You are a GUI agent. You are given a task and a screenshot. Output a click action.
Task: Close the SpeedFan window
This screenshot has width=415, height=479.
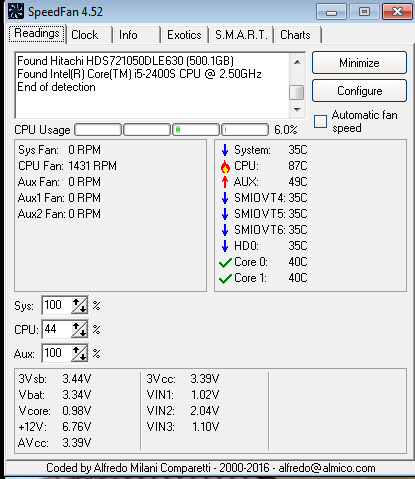point(397,12)
